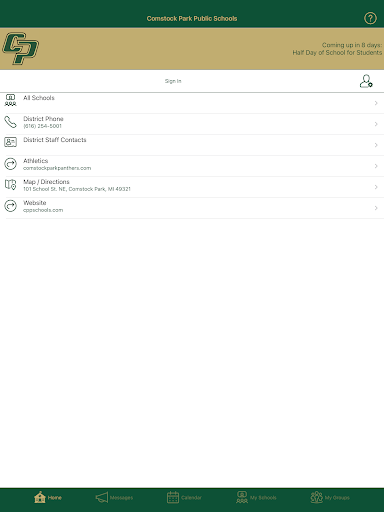Tap the My Groups people icon
The width and height of the screenshot is (384, 512).
click(x=317, y=497)
